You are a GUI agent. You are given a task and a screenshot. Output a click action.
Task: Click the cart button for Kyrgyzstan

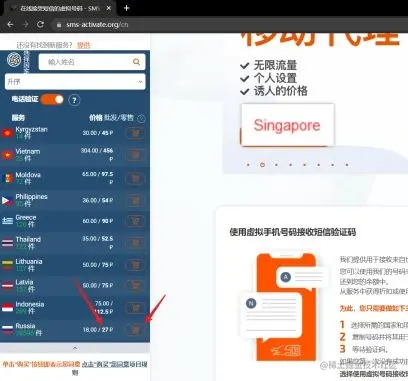pyautogui.click(x=135, y=133)
